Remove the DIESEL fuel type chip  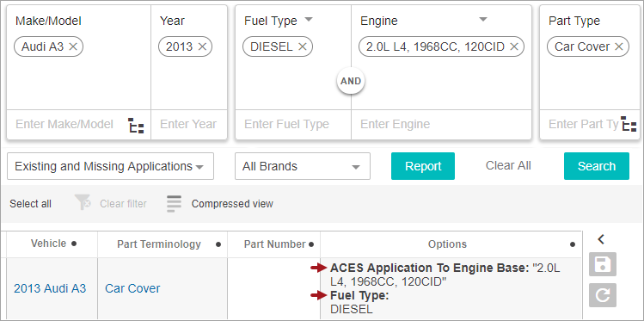click(303, 46)
